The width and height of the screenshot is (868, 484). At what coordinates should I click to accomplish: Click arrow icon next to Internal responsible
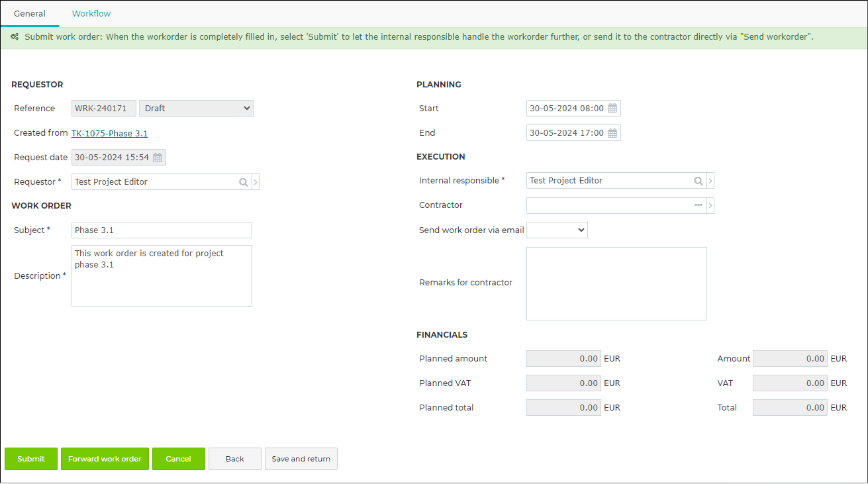710,181
